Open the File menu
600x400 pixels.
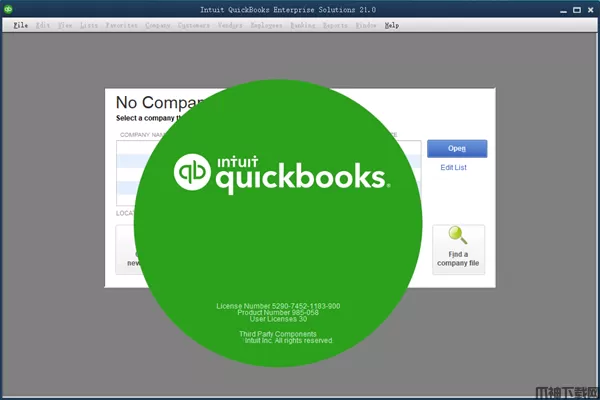click(x=21, y=25)
